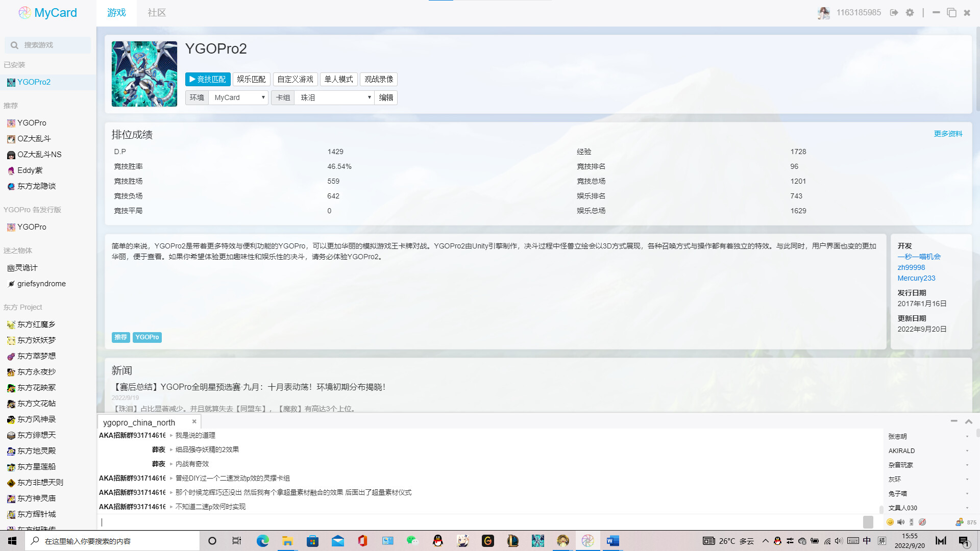This screenshot has height=551, width=980.
Task: Select 东方龙隐谈 in the sidebar
Action: (48, 186)
